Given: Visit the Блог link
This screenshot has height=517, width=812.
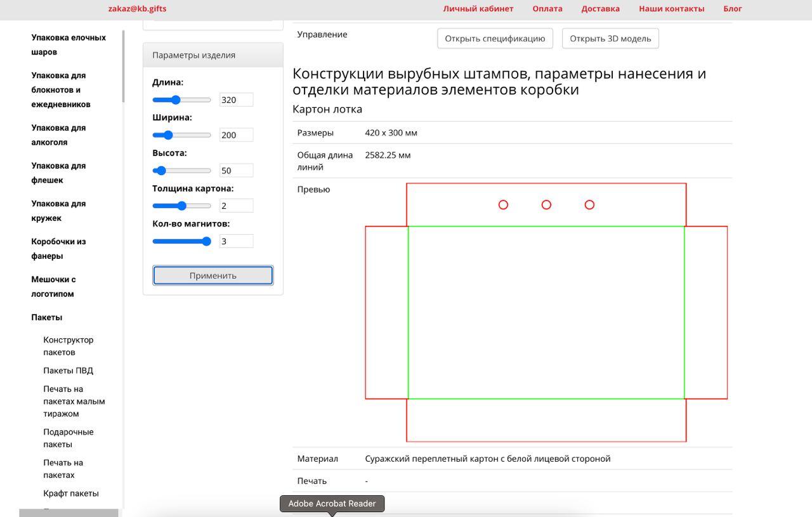Looking at the screenshot, I should click(x=732, y=9).
